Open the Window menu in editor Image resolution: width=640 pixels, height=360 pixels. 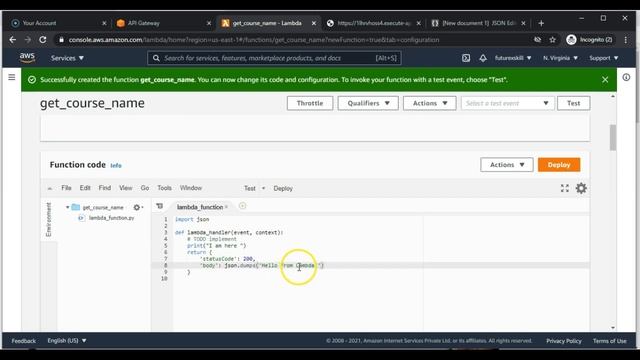tap(191, 188)
